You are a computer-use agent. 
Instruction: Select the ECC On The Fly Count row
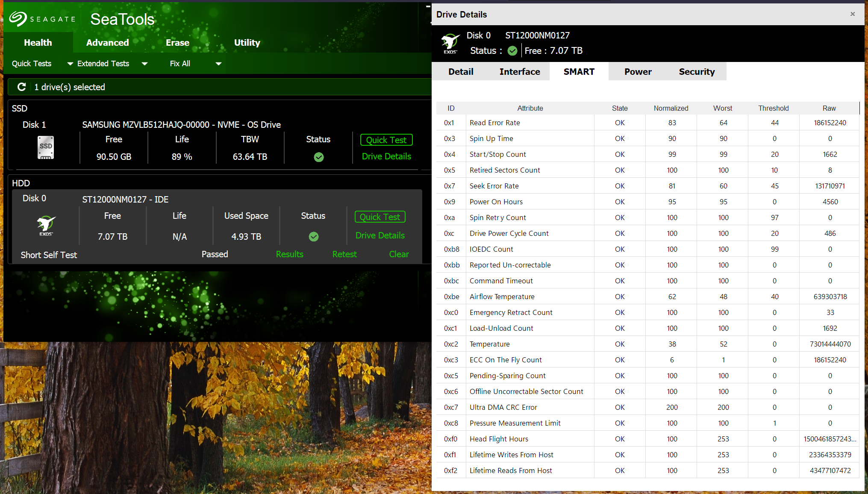(x=647, y=360)
